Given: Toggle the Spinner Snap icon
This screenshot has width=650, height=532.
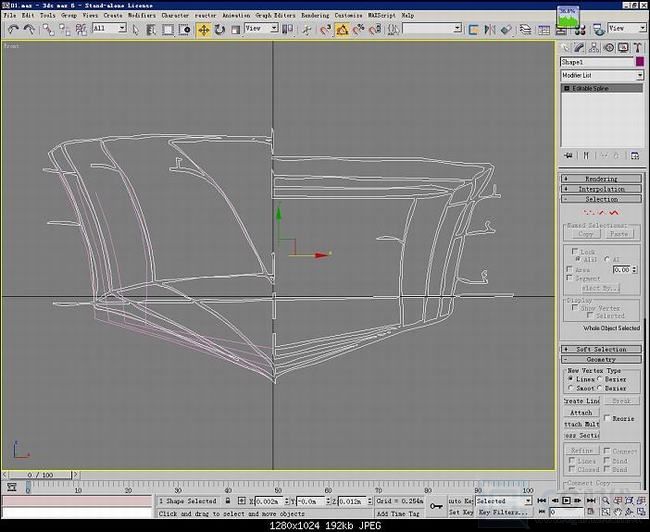Looking at the screenshot, I should click(x=375, y=29).
